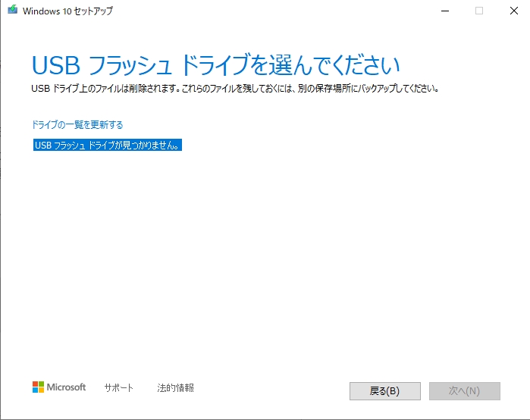Select the USB フラッシュ ドライブが見つかりません entry
The height and width of the screenshot is (420, 530).
click(108, 145)
